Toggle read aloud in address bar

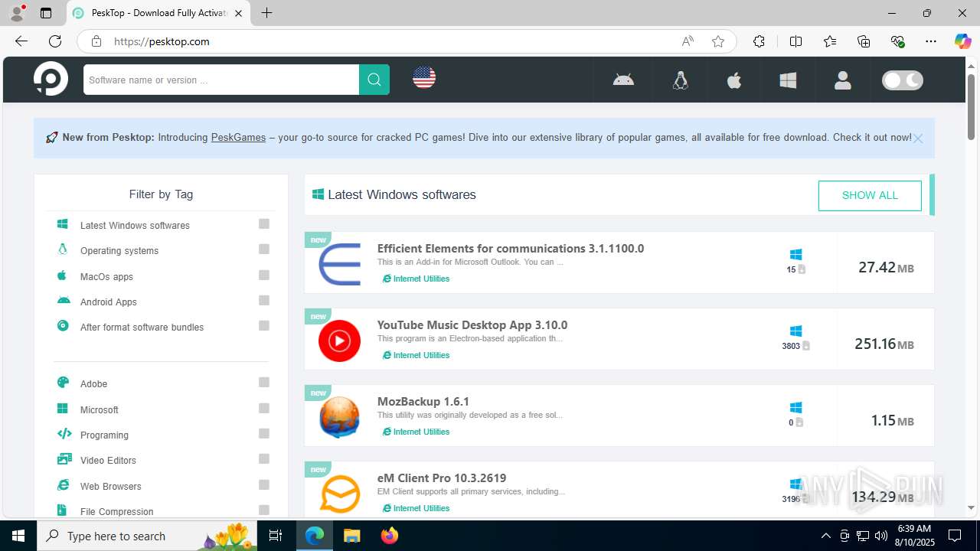(688, 41)
